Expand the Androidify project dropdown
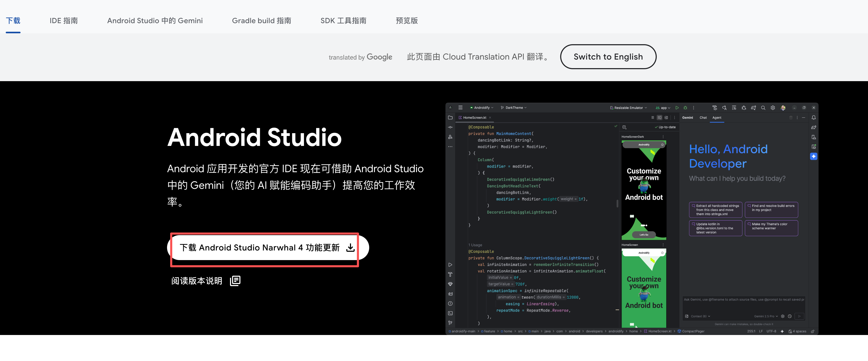This screenshot has height=361, width=868. coord(482,108)
